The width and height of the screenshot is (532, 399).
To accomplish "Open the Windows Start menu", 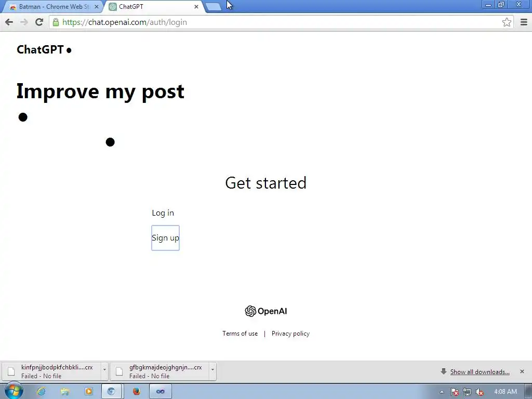I will [x=14, y=391].
